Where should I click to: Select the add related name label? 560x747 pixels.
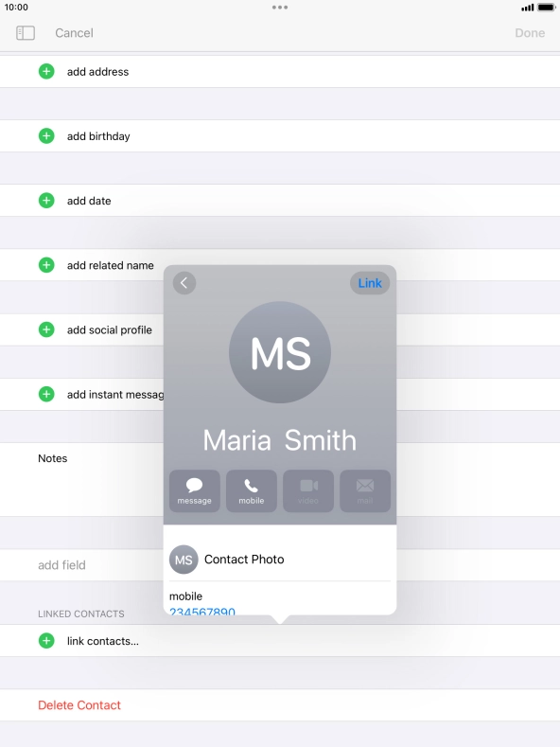[x=110, y=265]
